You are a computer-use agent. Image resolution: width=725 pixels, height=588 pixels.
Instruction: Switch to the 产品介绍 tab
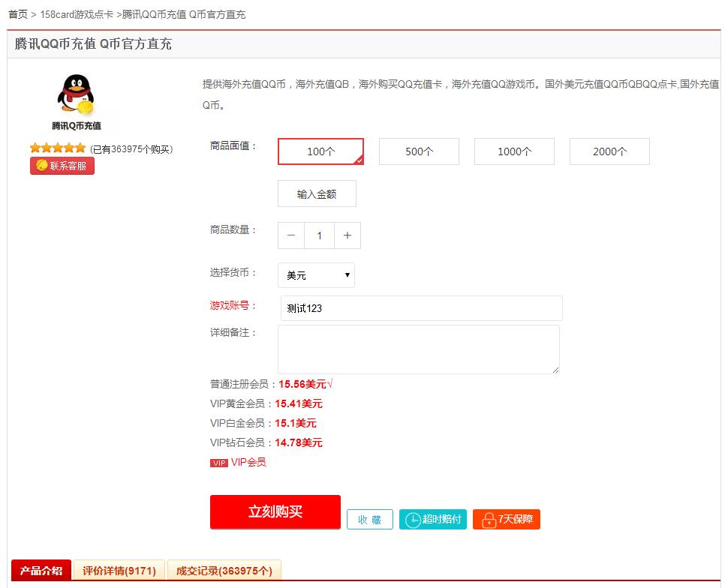pyautogui.click(x=41, y=571)
